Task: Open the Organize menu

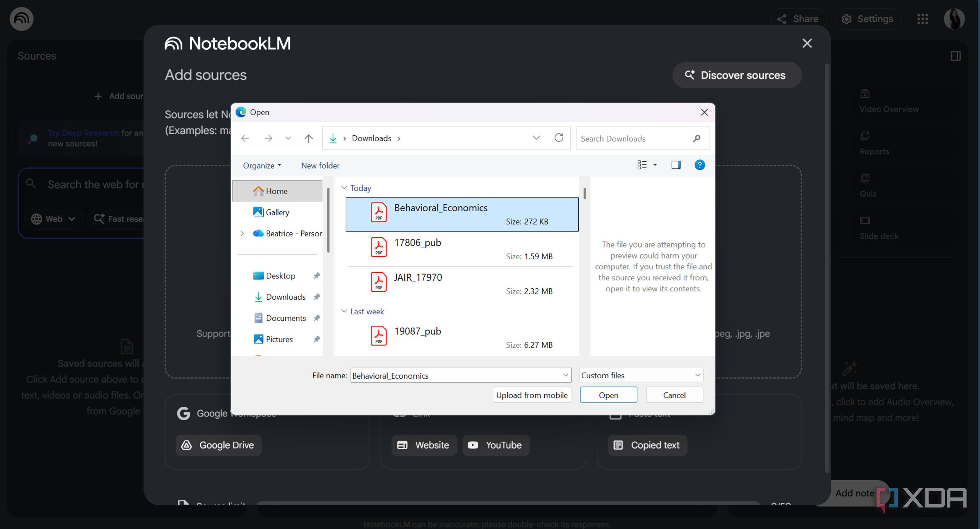Action: click(262, 165)
